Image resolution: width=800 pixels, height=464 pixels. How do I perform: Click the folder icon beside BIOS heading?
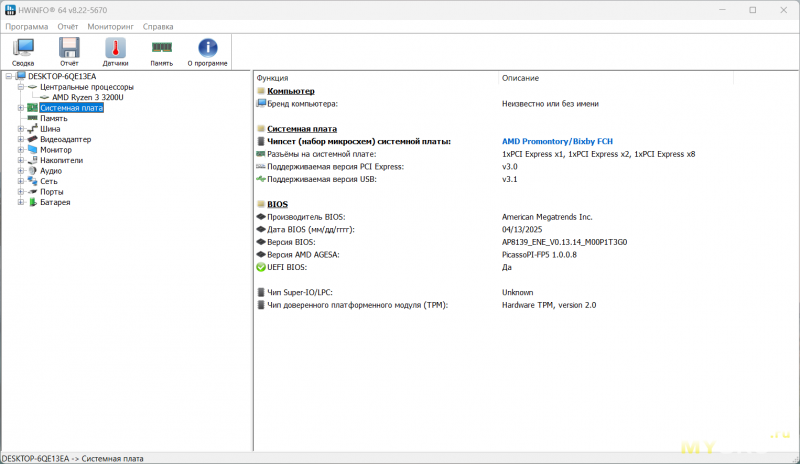click(261, 204)
